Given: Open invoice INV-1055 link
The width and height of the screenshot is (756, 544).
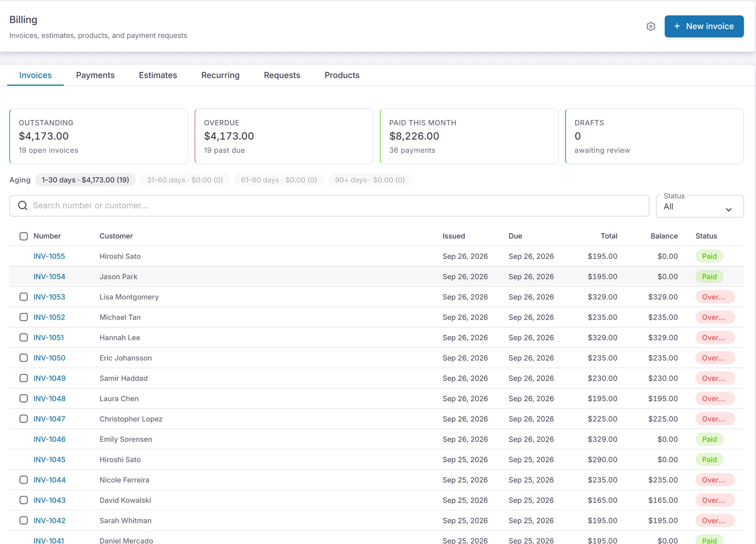Looking at the screenshot, I should tap(49, 256).
